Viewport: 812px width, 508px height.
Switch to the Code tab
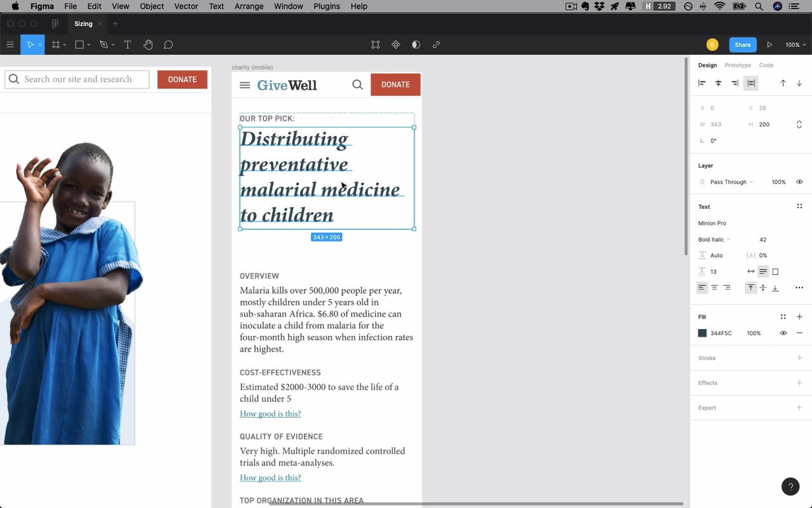pos(766,65)
